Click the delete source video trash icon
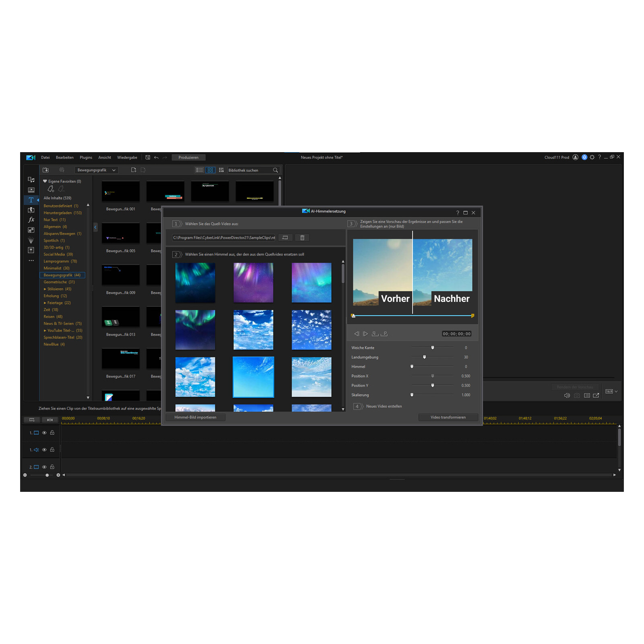 click(x=302, y=238)
